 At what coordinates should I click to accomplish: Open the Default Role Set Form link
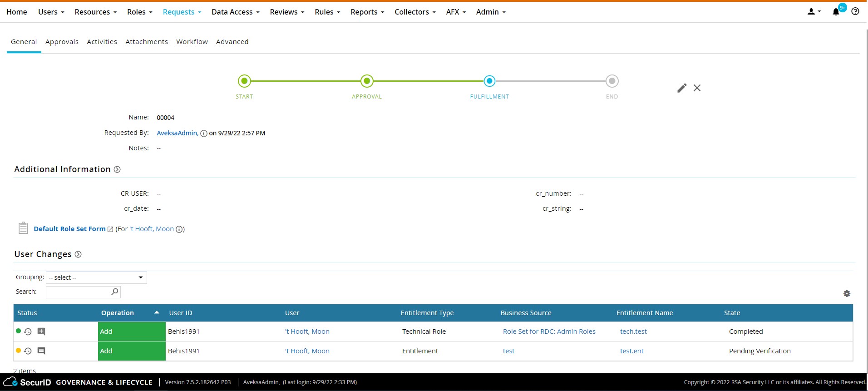[69, 229]
